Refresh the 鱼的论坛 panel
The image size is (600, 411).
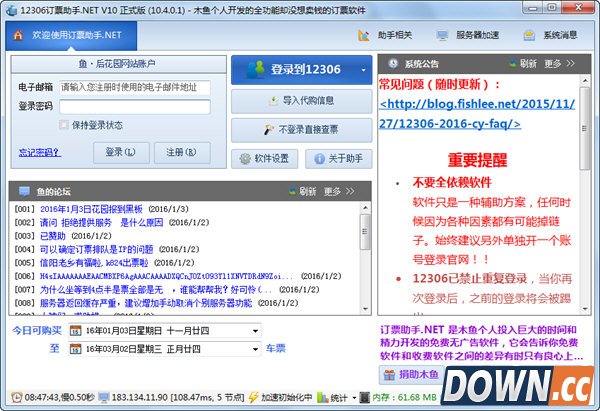pos(303,191)
